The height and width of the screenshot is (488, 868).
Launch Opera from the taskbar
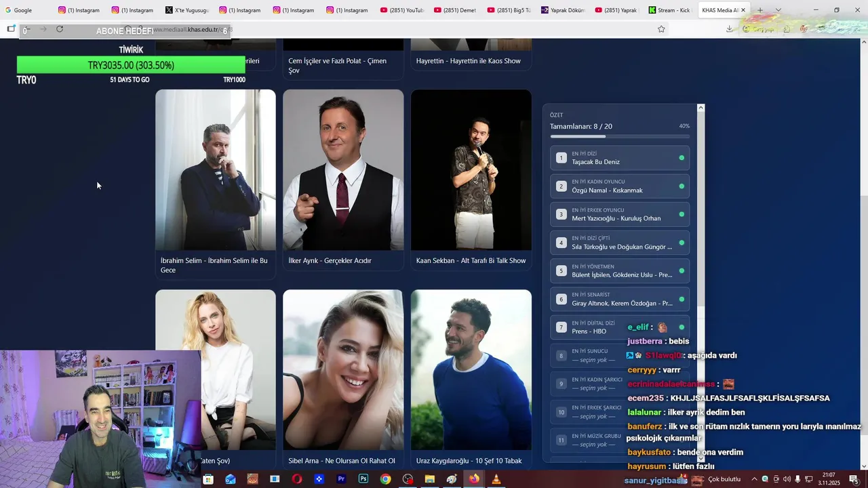pyautogui.click(x=297, y=479)
